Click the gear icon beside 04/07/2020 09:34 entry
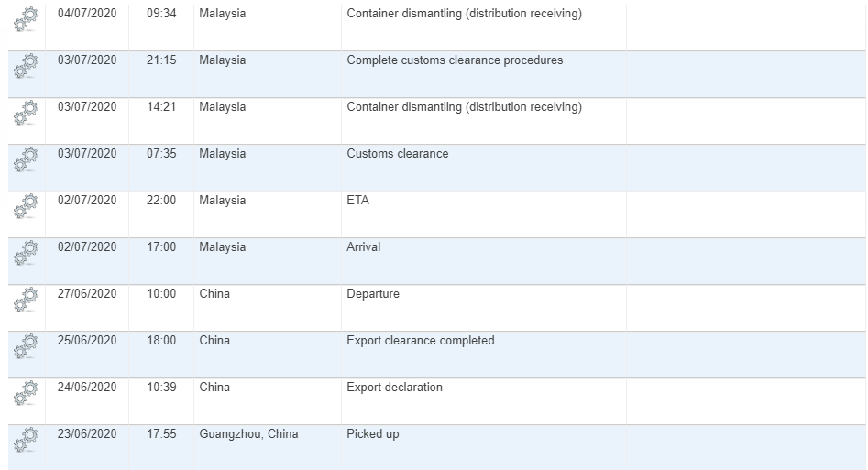This screenshot has height=470, width=868. click(26, 19)
